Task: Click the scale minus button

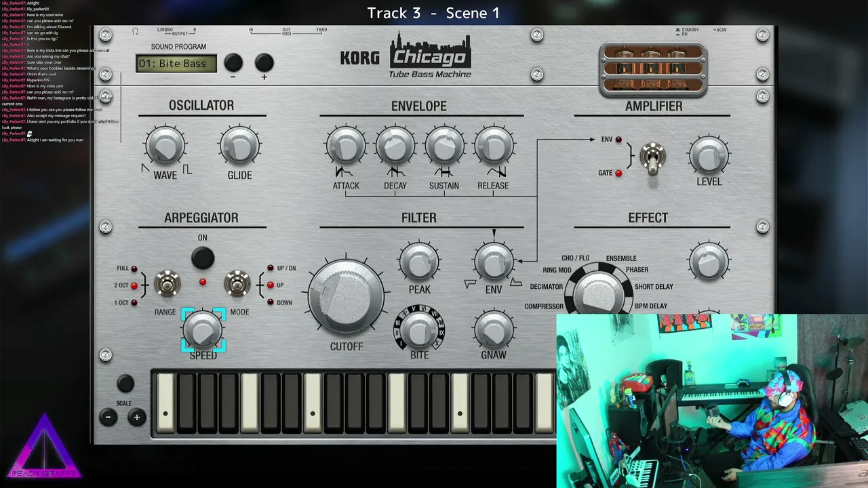Action: tap(108, 418)
